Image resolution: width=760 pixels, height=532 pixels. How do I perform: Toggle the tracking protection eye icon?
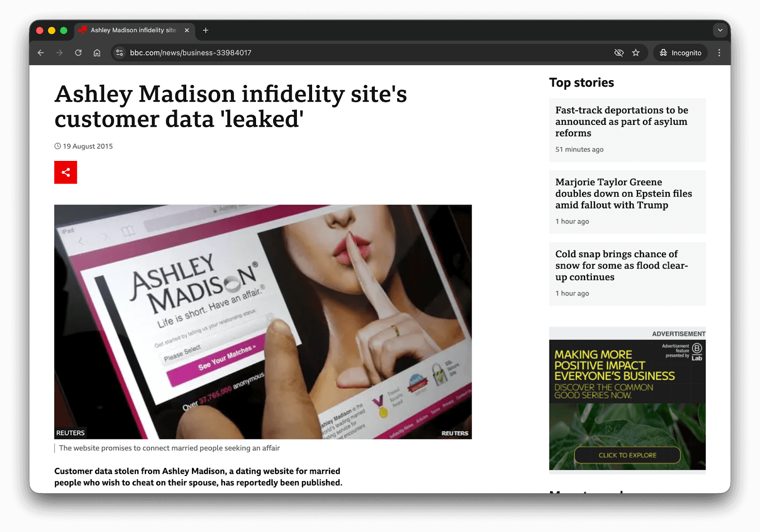pos(618,53)
